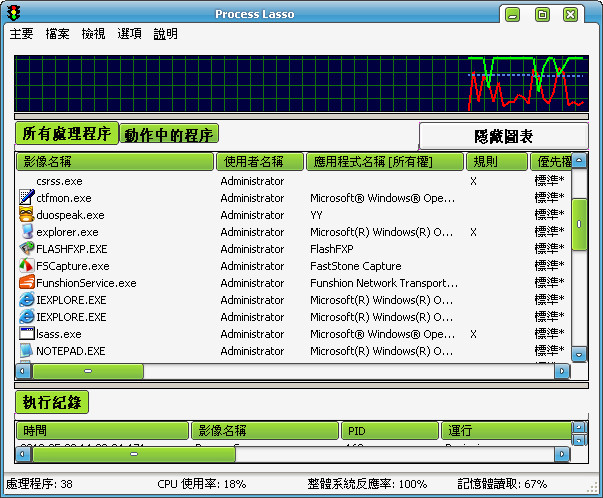Click the 隱藏圖表 button
The image size is (603, 498).
[x=503, y=136]
